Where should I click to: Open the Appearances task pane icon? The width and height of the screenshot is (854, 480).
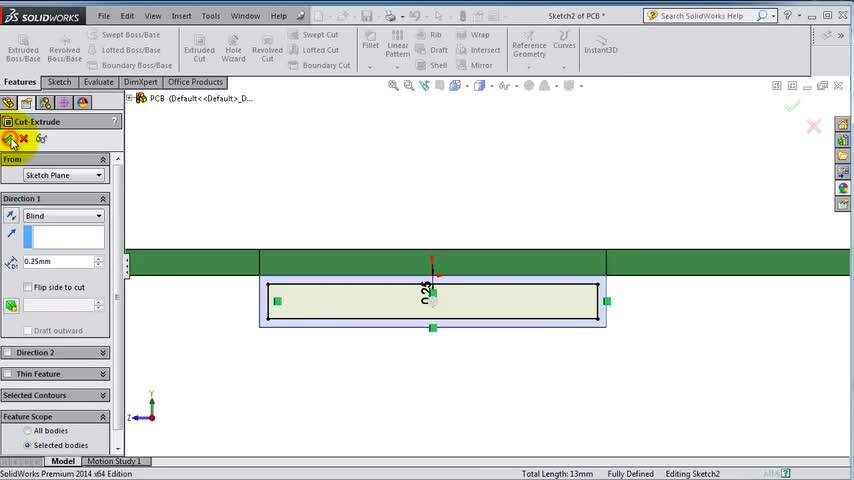(843, 188)
